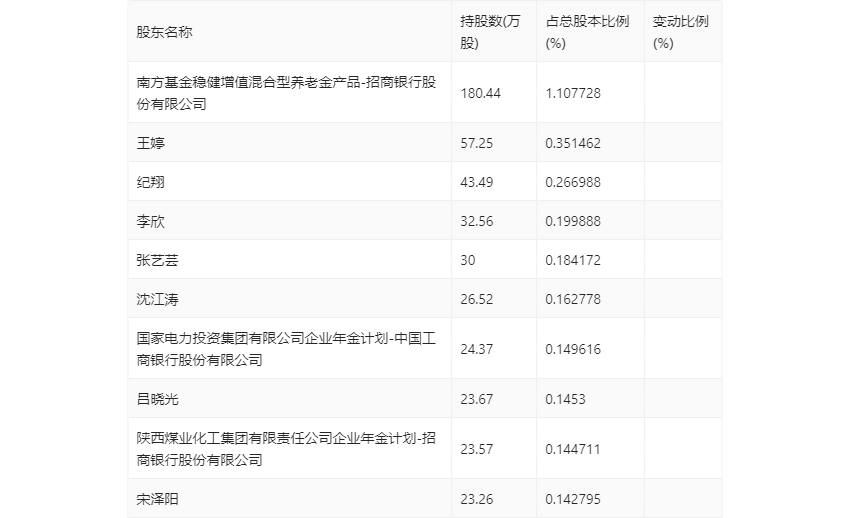Click ratio value 0.144711

tap(572, 449)
